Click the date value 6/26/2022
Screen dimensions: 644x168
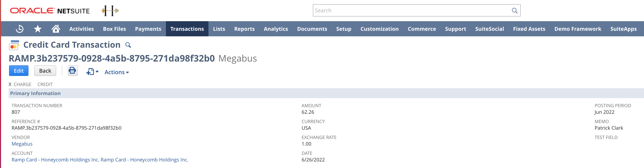pyautogui.click(x=313, y=160)
